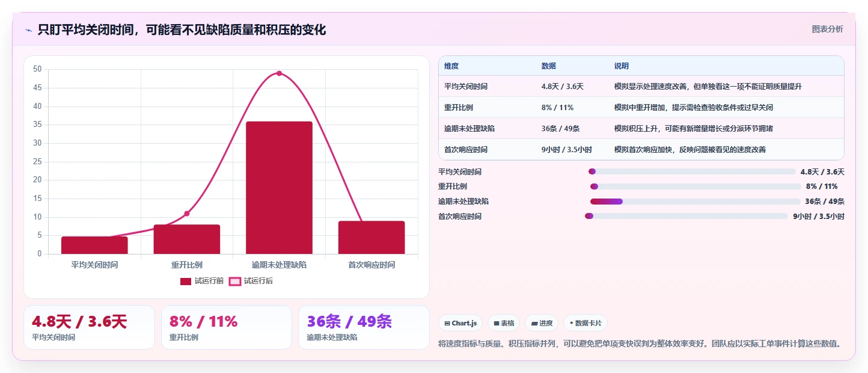Click the footer note starting 将速度指标与质量
868x373 pixels.
point(640,344)
